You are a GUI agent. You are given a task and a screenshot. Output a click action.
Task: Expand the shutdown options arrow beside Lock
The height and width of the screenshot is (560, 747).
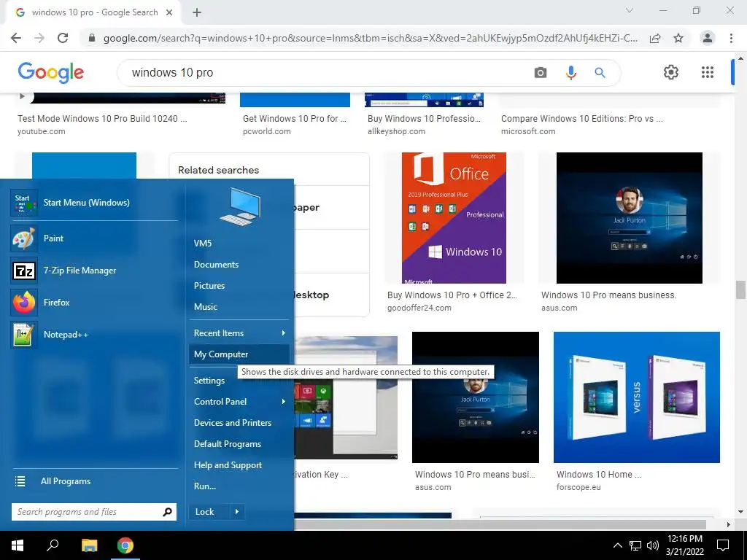(237, 512)
